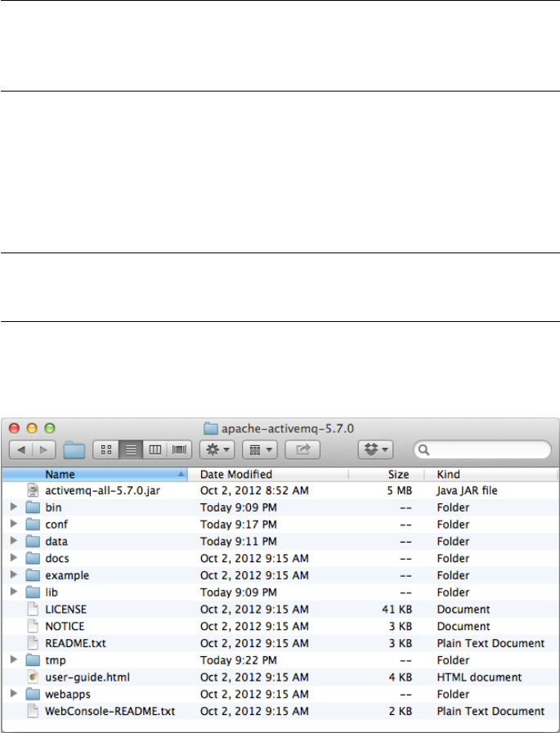Click the Share toolbar button
Viewport: 560px width, 733px height.
pyautogui.click(x=302, y=449)
